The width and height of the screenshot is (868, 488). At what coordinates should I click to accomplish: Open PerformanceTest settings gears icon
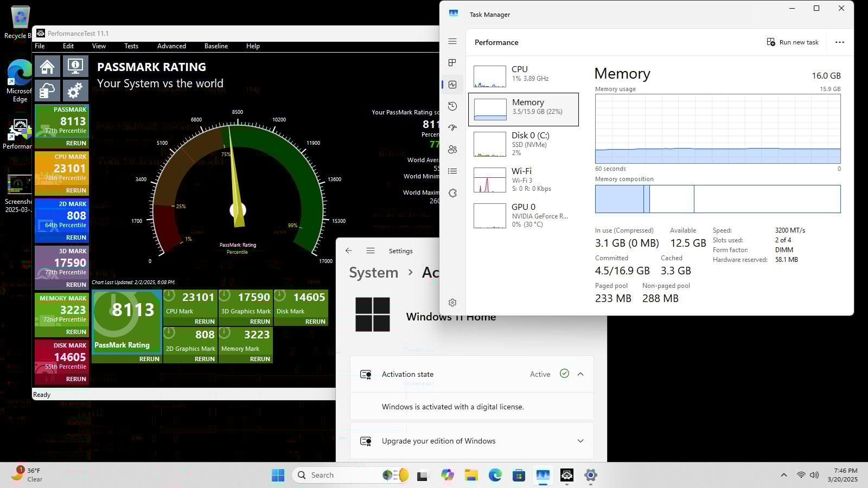click(x=75, y=91)
